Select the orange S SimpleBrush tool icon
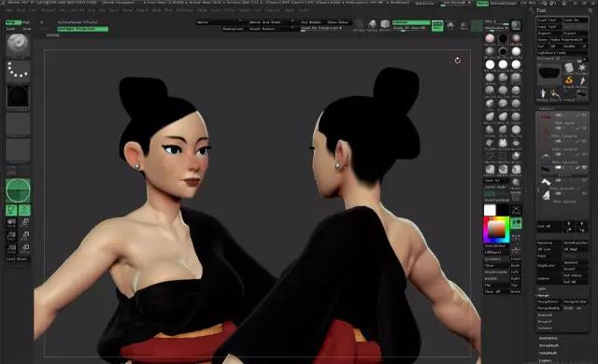Image resolution: width=598 pixels, height=364 pixels. pos(568,80)
